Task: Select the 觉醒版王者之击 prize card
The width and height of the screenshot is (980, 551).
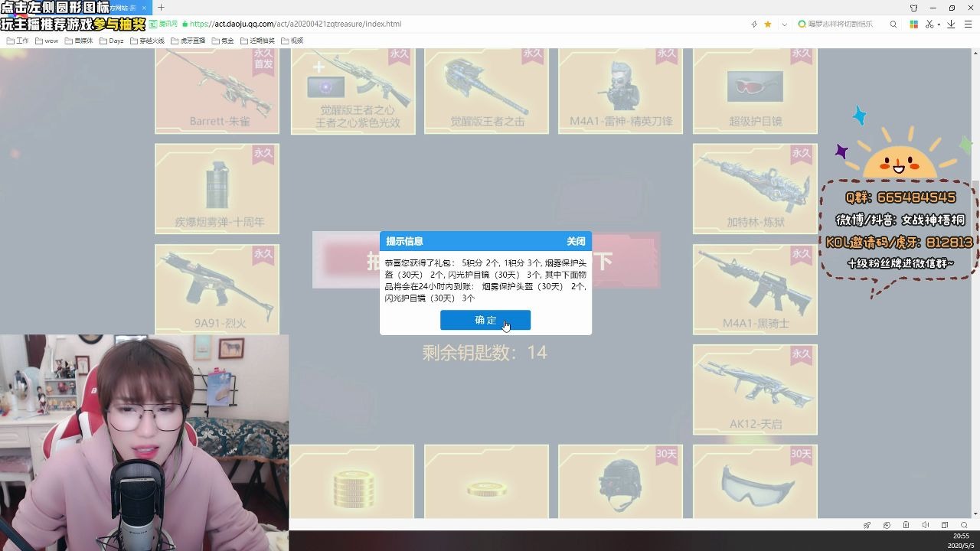Action: tap(486, 90)
